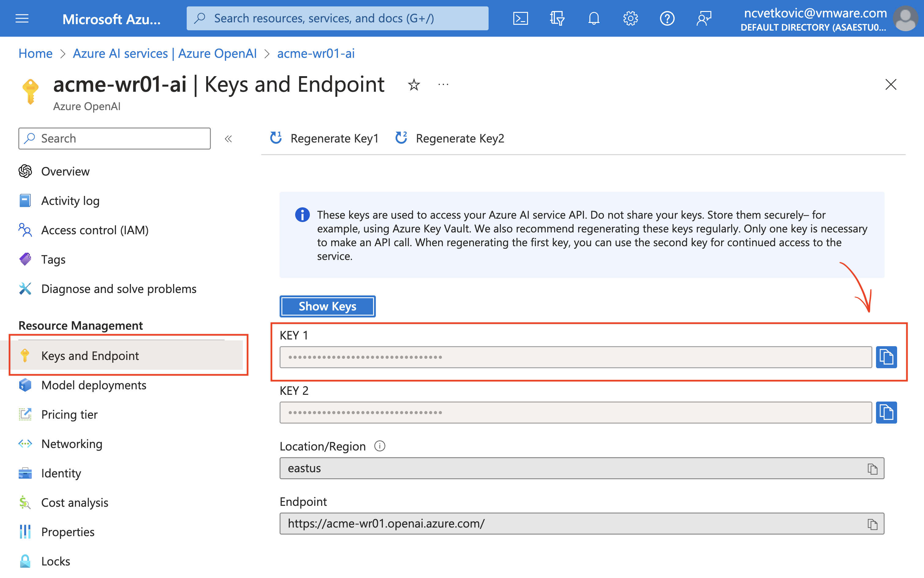The image size is (924, 578).
Task: Collapse the left resource menu with chevrons
Action: pos(228,139)
